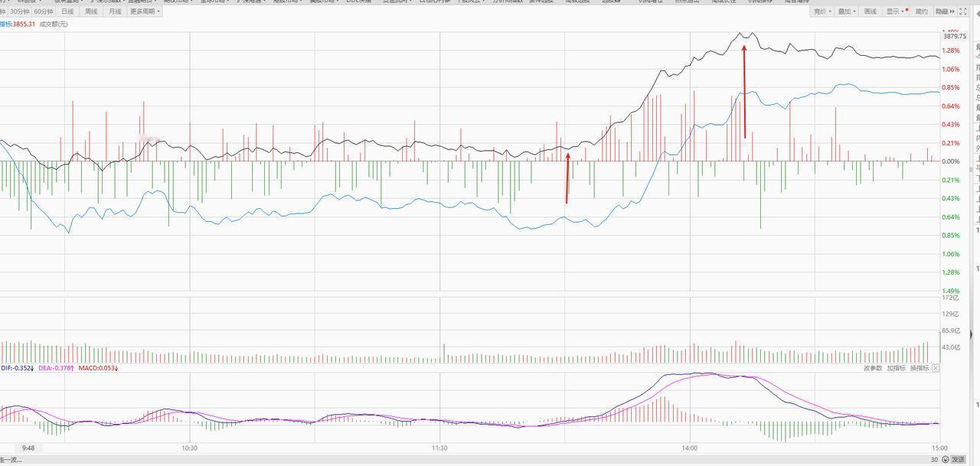Click the 3879.75 price axis label

pos(955,37)
